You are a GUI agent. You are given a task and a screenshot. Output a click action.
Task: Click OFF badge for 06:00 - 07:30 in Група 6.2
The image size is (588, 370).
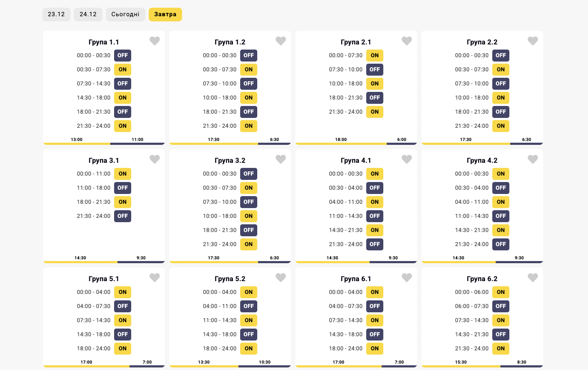click(501, 306)
